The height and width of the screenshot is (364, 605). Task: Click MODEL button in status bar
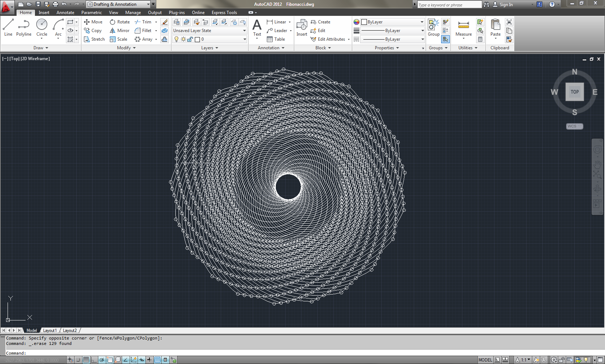pyautogui.click(x=485, y=360)
